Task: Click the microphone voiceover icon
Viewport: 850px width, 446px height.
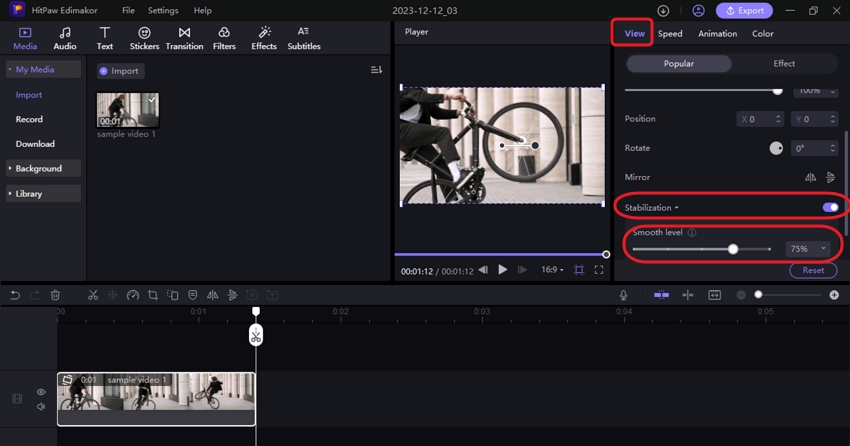Action: click(x=623, y=295)
